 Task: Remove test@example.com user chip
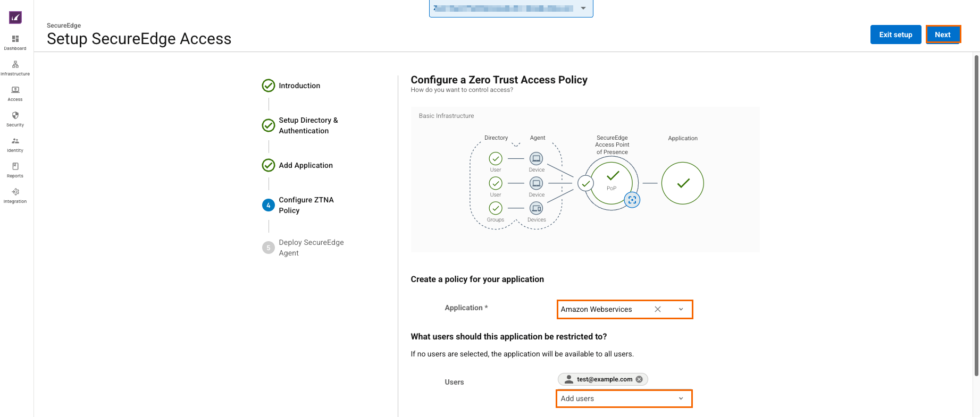(639, 379)
